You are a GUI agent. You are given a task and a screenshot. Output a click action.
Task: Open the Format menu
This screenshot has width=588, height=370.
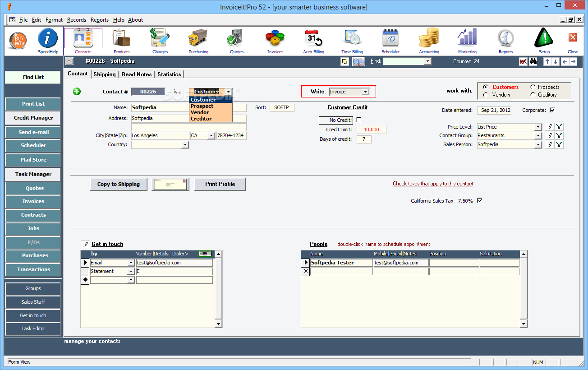point(54,20)
